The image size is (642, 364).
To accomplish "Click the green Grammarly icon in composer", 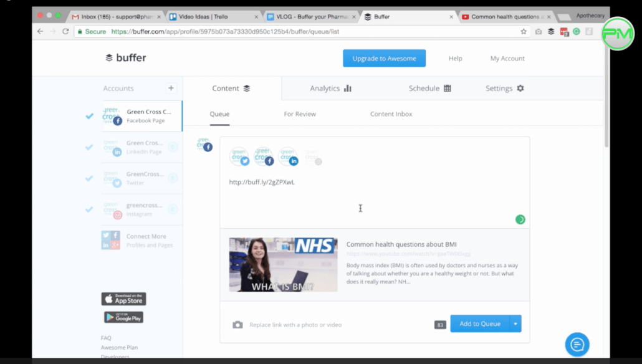I will click(x=520, y=219).
